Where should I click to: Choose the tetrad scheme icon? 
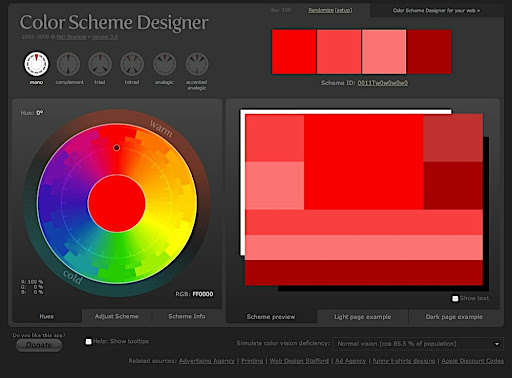(x=132, y=64)
